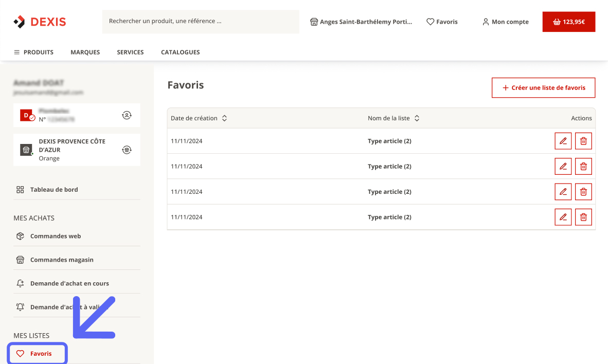Delete the last Type article list
608x364 pixels.
583,217
